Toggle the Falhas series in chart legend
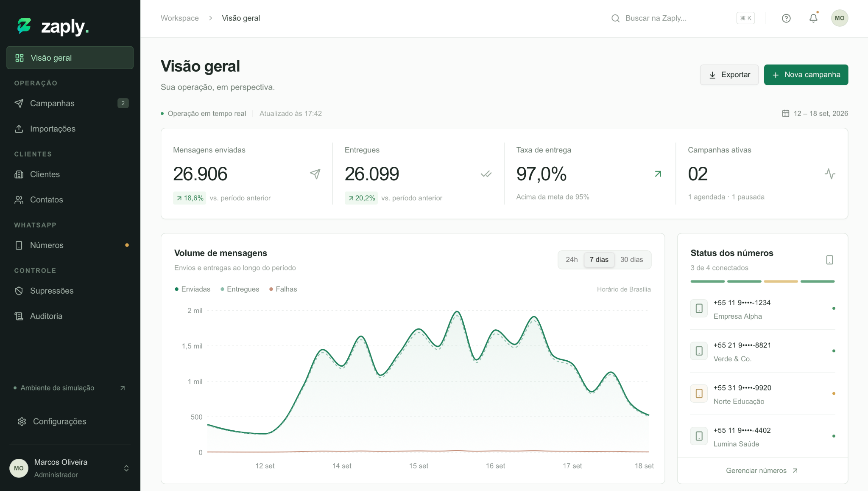Viewport: 868px width, 491px height. [283, 289]
